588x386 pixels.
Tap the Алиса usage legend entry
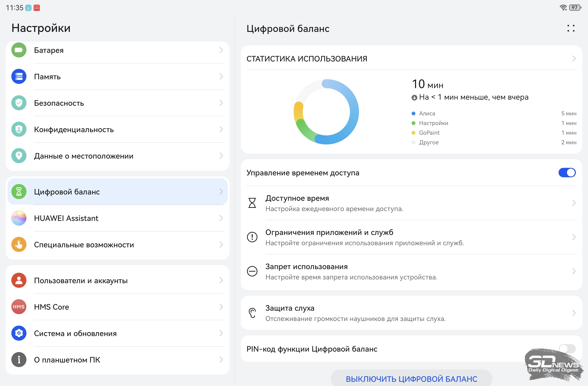point(427,113)
